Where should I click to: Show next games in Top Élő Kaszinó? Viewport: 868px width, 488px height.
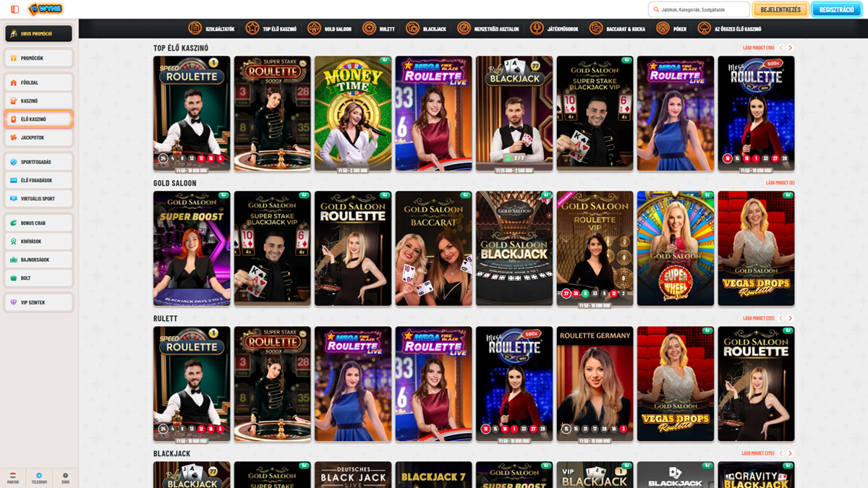790,48
